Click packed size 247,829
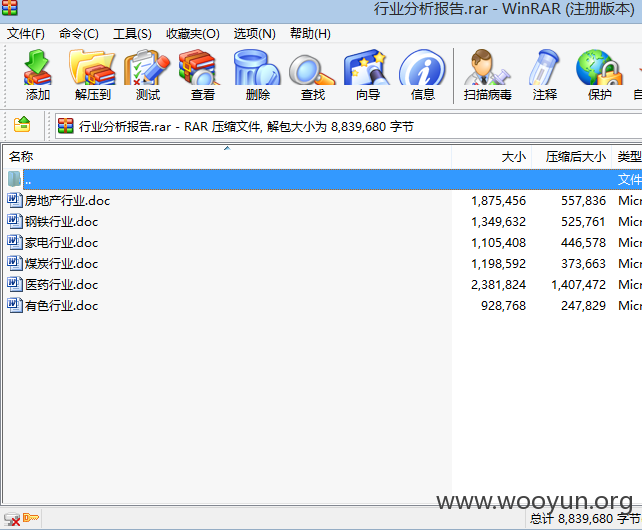This screenshot has height=530, width=642. pyautogui.click(x=583, y=306)
